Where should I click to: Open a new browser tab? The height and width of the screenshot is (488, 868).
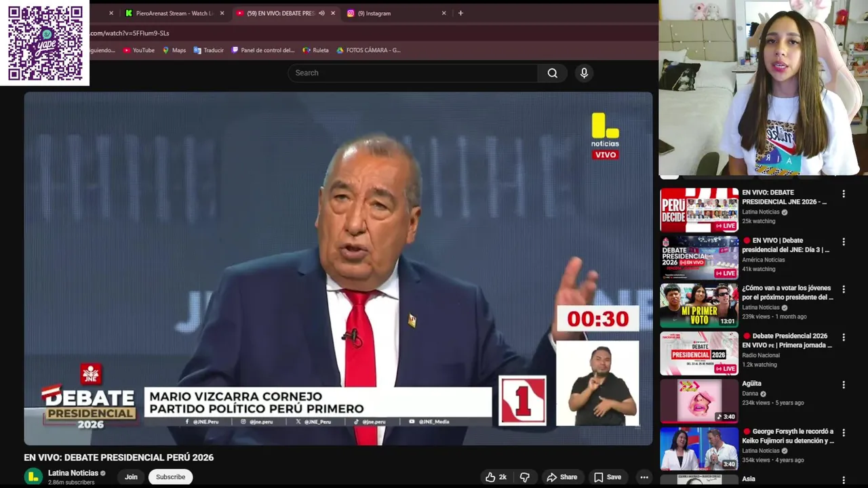click(460, 13)
